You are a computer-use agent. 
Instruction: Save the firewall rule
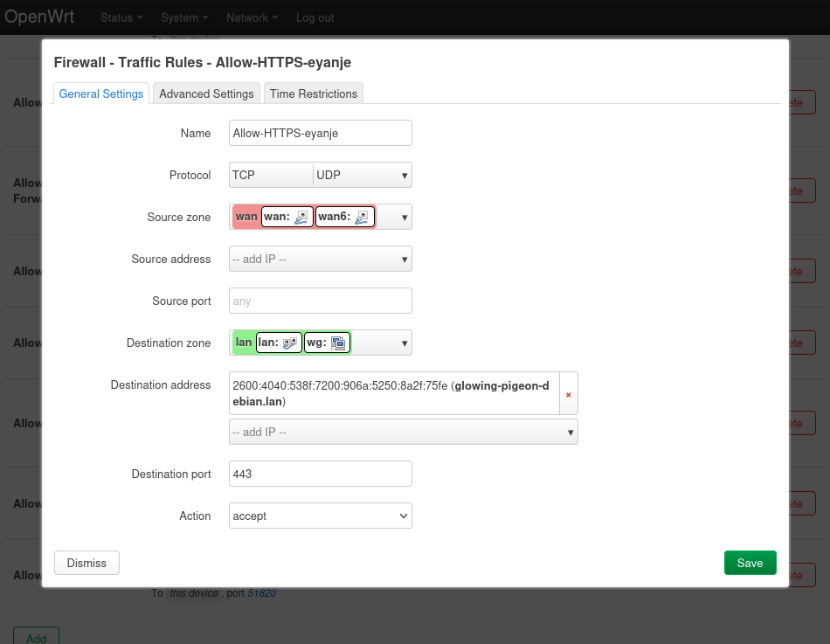(x=750, y=563)
